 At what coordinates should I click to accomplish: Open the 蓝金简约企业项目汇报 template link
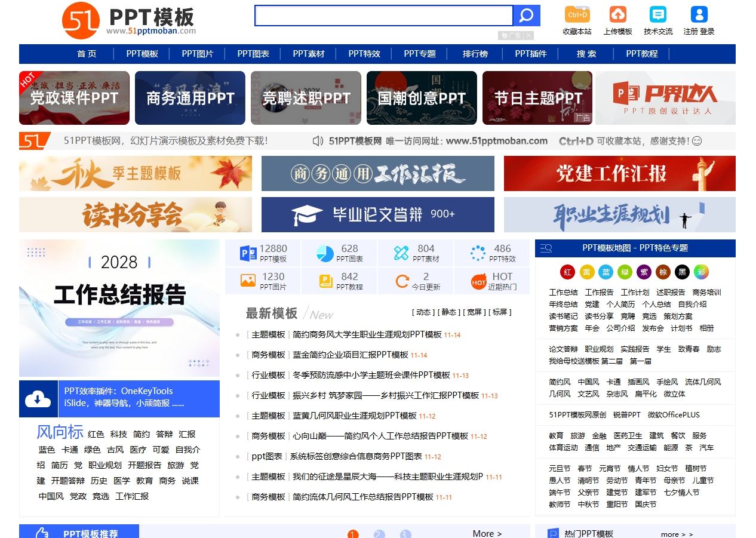pos(350,355)
